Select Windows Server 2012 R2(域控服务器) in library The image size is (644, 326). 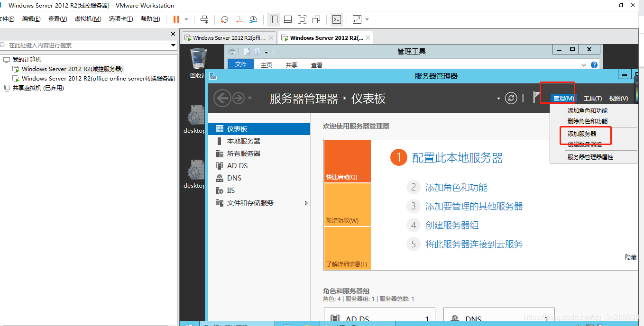coord(72,69)
